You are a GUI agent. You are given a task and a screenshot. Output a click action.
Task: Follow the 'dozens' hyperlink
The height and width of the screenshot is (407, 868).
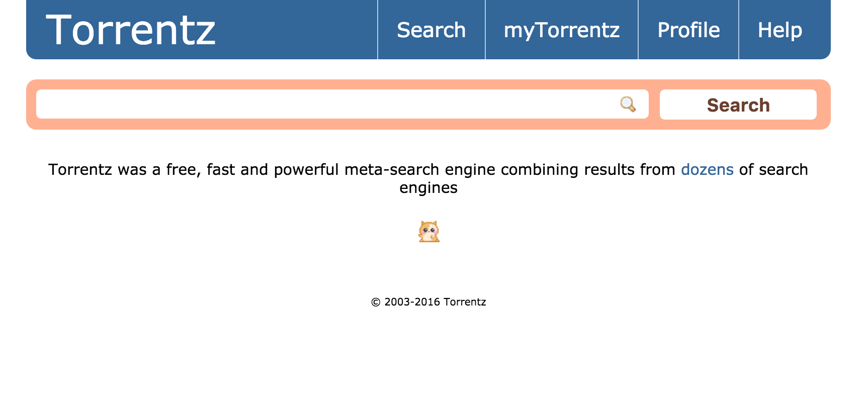pyautogui.click(x=707, y=170)
